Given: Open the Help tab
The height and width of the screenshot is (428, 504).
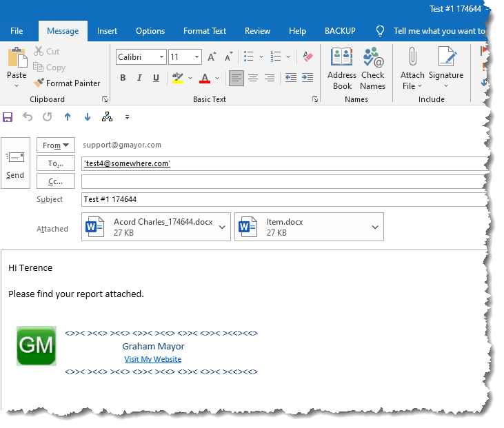Looking at the screenshot, I should click(x=297, y=31).
